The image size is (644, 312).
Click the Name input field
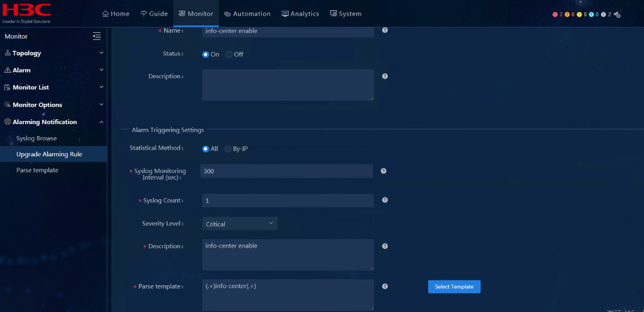pyautogui.click(x=288, y=31)
